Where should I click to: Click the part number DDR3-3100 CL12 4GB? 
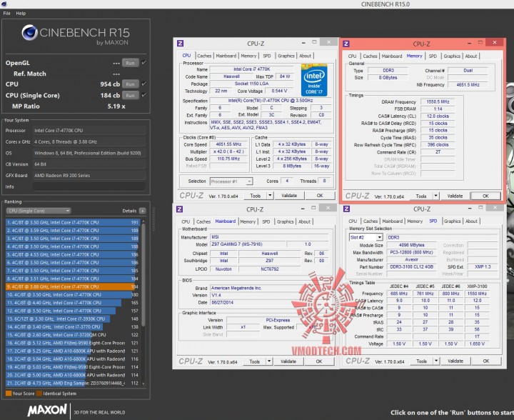coord(411,267)
